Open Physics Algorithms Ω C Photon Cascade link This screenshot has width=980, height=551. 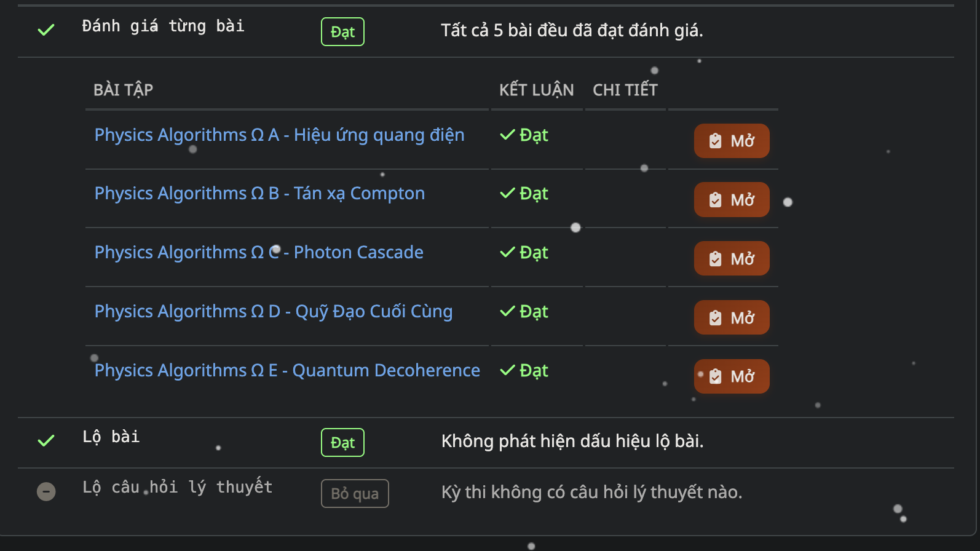[259, 252]
